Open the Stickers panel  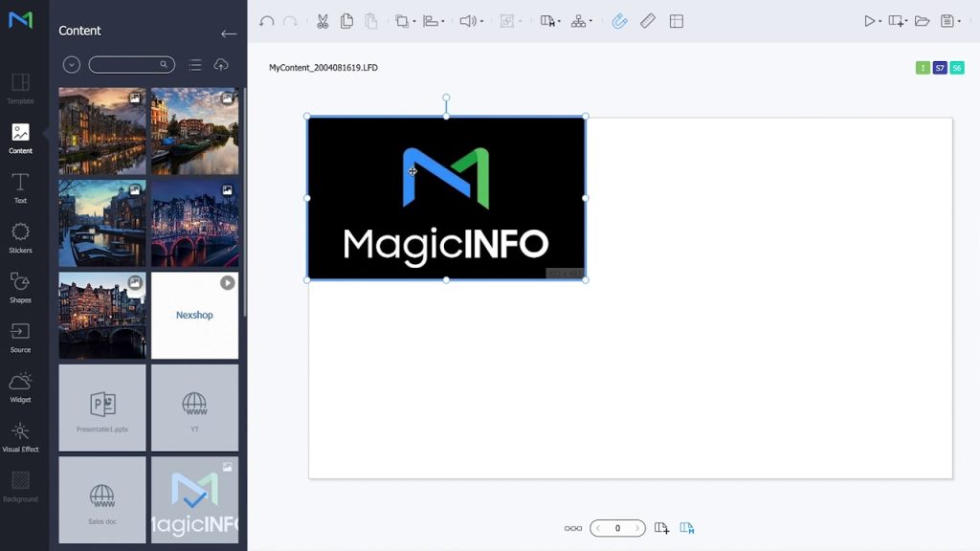(20, 238)
